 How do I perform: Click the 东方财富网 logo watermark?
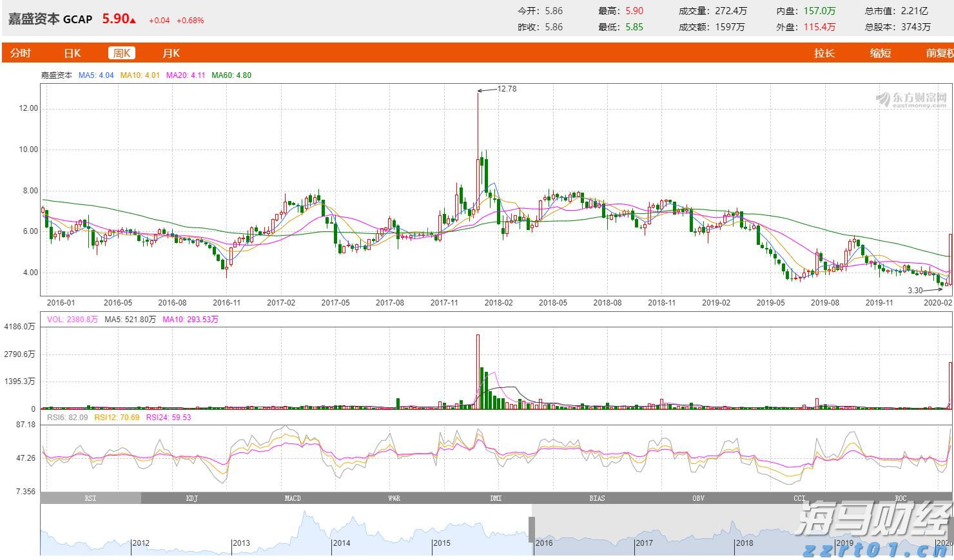pyautogui.click(x=911, y=99)
